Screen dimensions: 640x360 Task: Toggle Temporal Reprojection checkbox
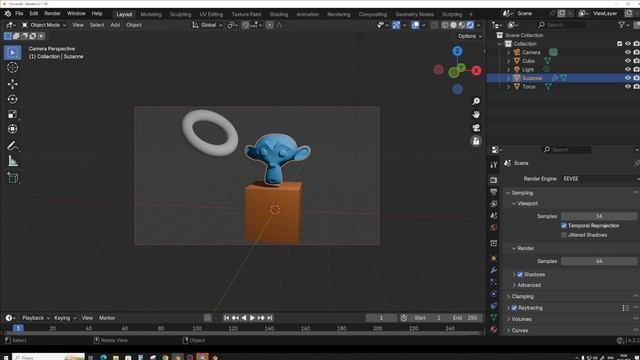click(564, 226)
